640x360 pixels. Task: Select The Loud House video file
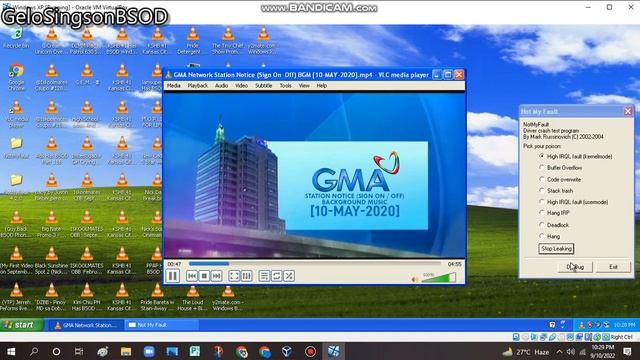click(193, 297)
